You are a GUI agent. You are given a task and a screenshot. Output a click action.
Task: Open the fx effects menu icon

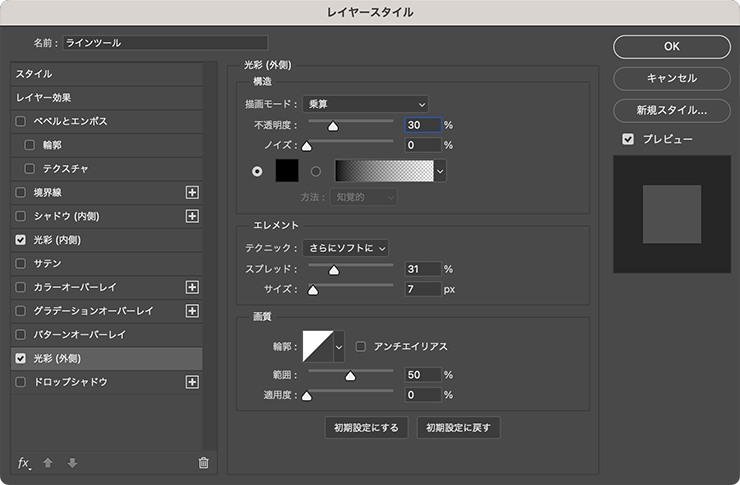coord(24,463)
